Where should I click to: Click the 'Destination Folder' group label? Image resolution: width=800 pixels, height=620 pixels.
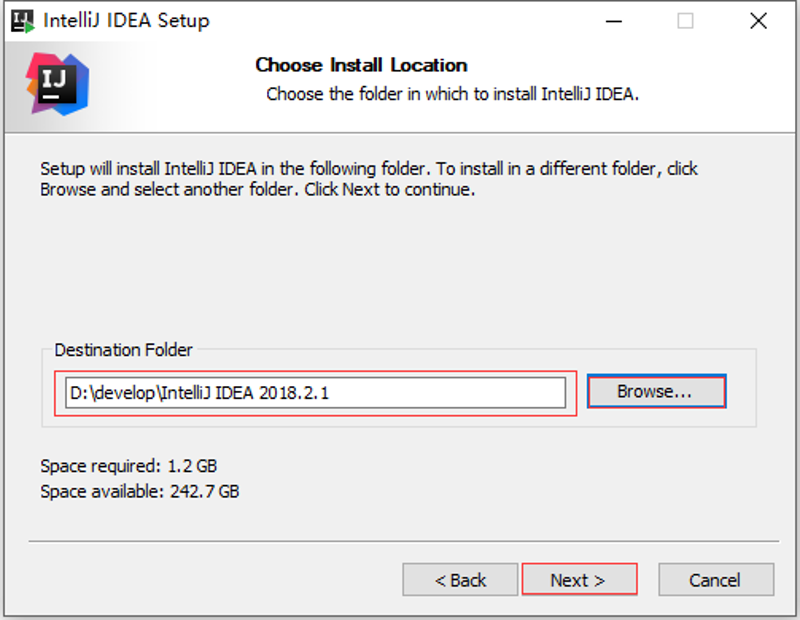pos(123,350)
